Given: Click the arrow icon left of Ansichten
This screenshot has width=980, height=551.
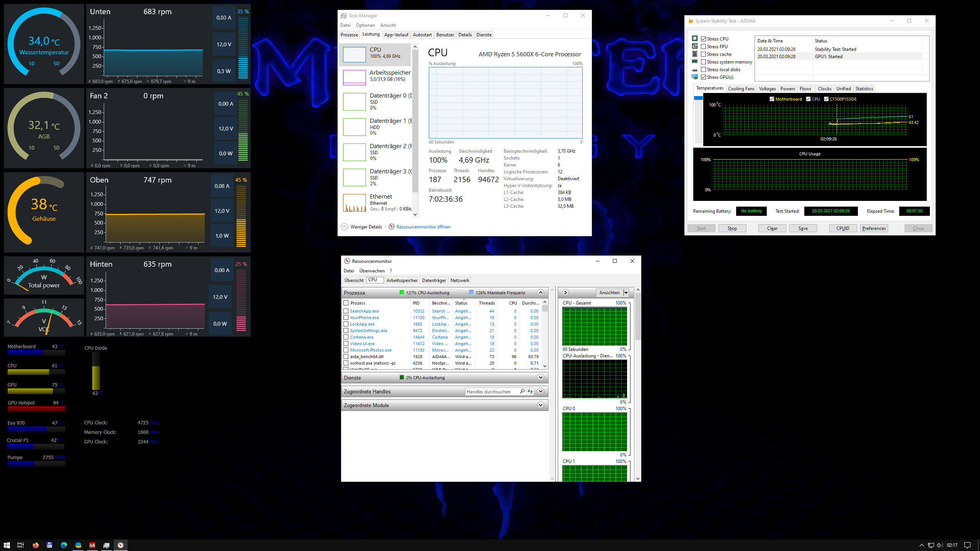Looking at the screenshot, I should click(x=565, y=293).
